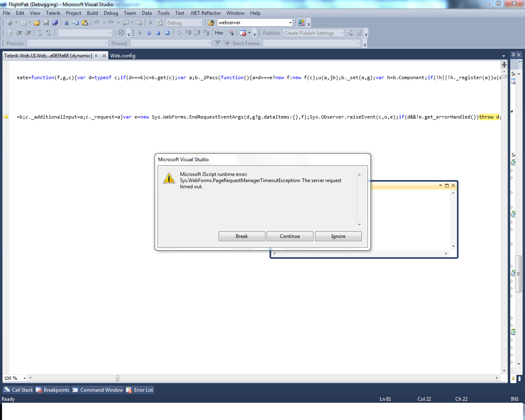Click the editor vertical scrollbar thumb
Image resolution: width=525 pixels, height=420 pixels.
tap(504, 77)
